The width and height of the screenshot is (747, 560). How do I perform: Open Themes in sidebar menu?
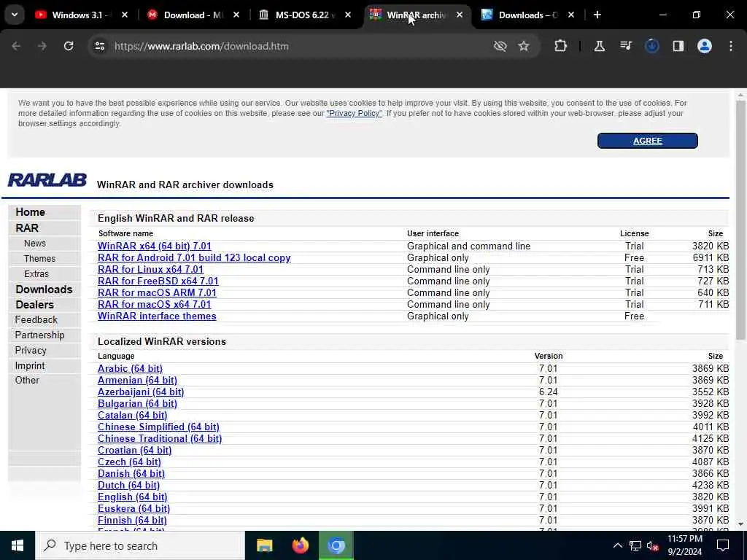(39, 259)
